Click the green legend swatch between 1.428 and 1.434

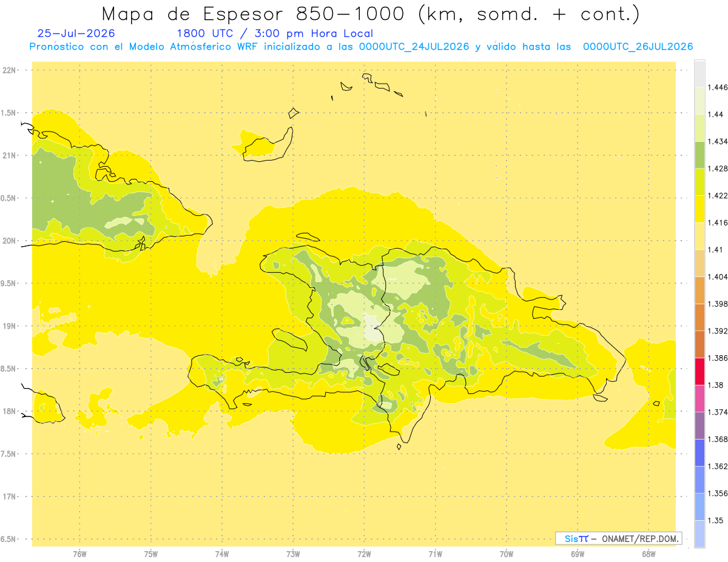coord(699,155)
